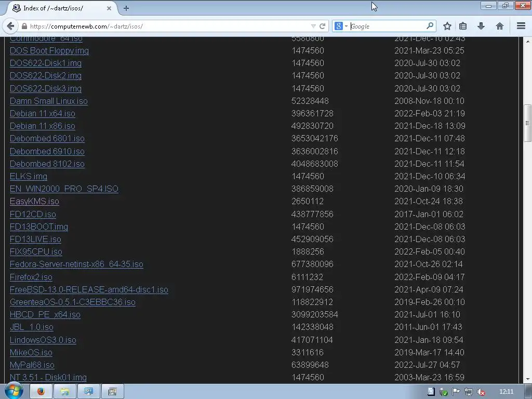This screenshot has width=532, height=399.
Task: Close the Index of /~dartz/isos/ tab
Action: 109,8
